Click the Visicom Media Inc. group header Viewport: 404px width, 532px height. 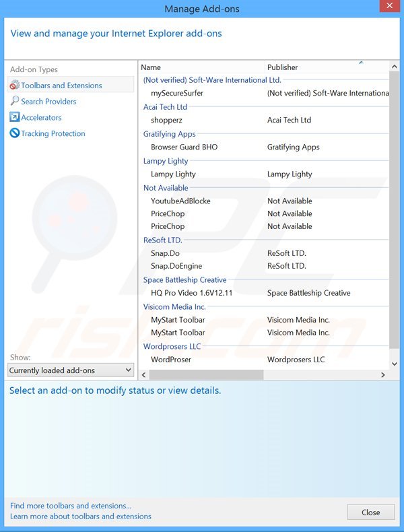pos(174,306)
